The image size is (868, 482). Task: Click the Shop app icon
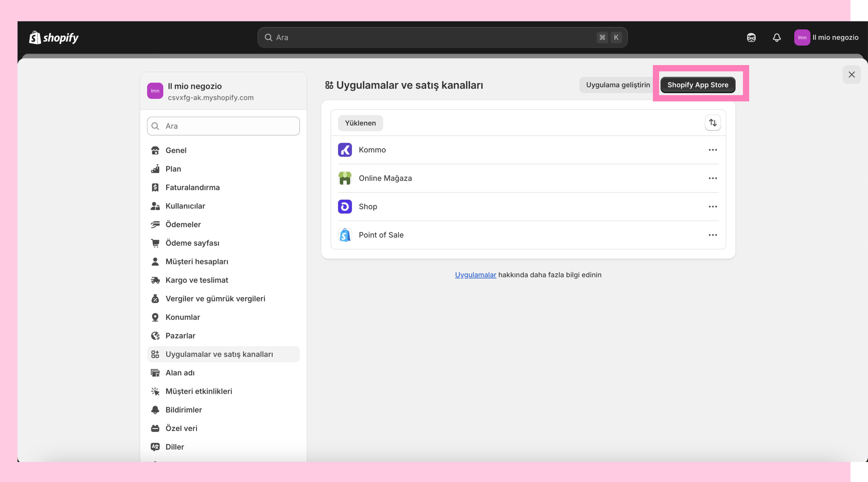tap(345, 207)
